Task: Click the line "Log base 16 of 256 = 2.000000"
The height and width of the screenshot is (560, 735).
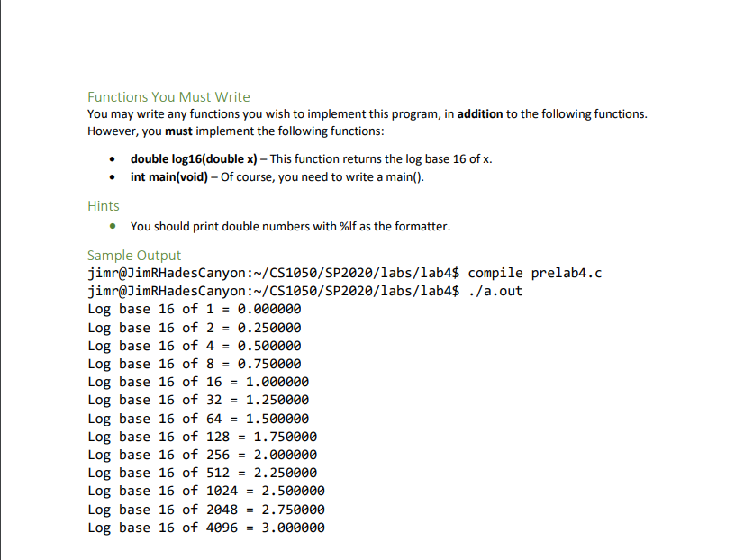Action: click(x=202, y=455)
